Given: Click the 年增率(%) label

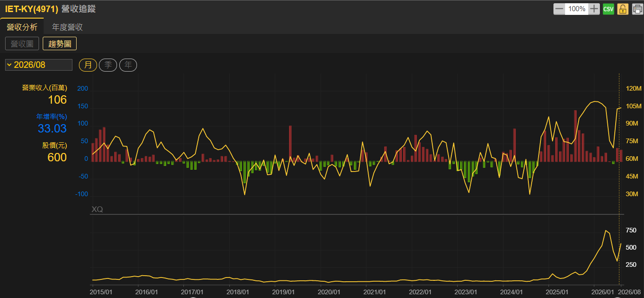Looking at the screenshot, I should tap(52, 117).
